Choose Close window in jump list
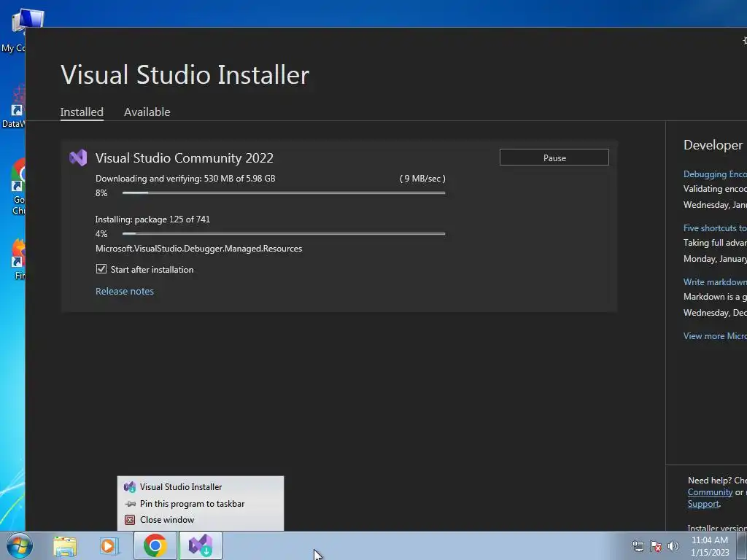747x560 pixels. [x=201, y=519]
